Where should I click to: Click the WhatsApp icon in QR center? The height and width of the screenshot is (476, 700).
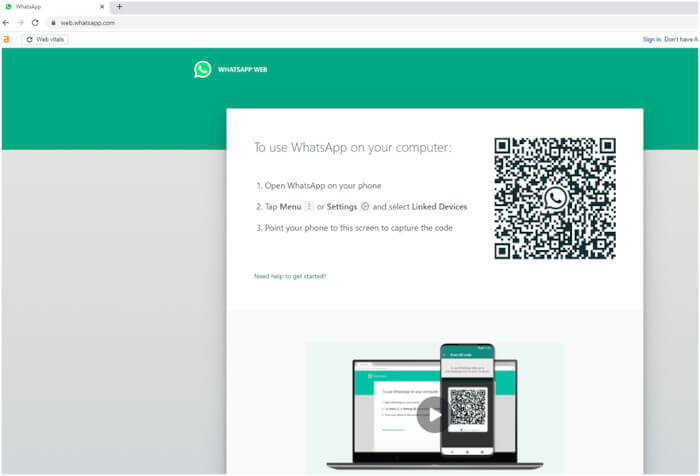555,198
